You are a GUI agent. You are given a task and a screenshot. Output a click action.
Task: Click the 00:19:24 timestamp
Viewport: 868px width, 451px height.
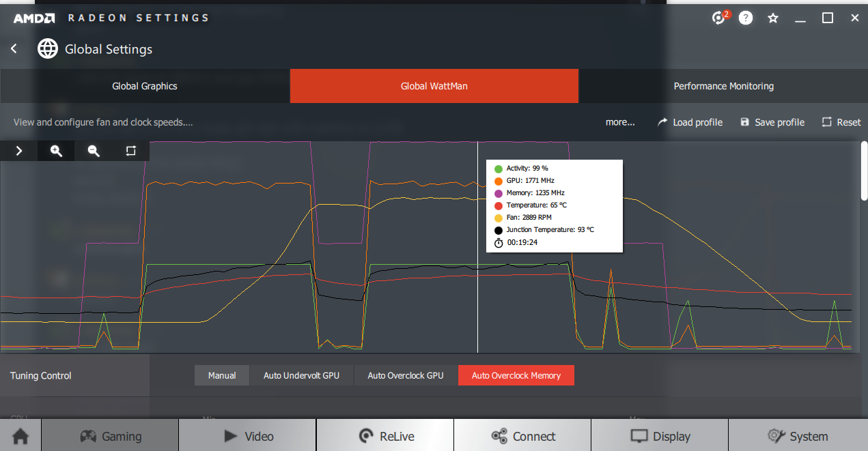click(x=522, y=242)
